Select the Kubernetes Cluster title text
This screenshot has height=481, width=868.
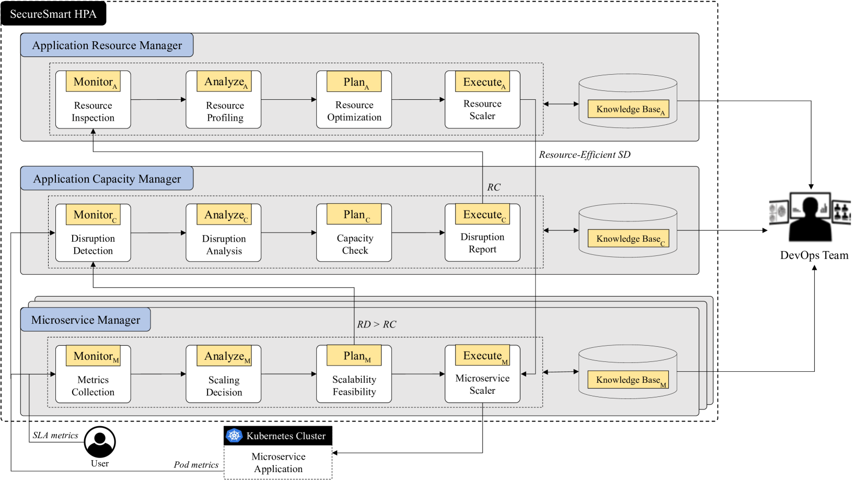tap(286, 436)
